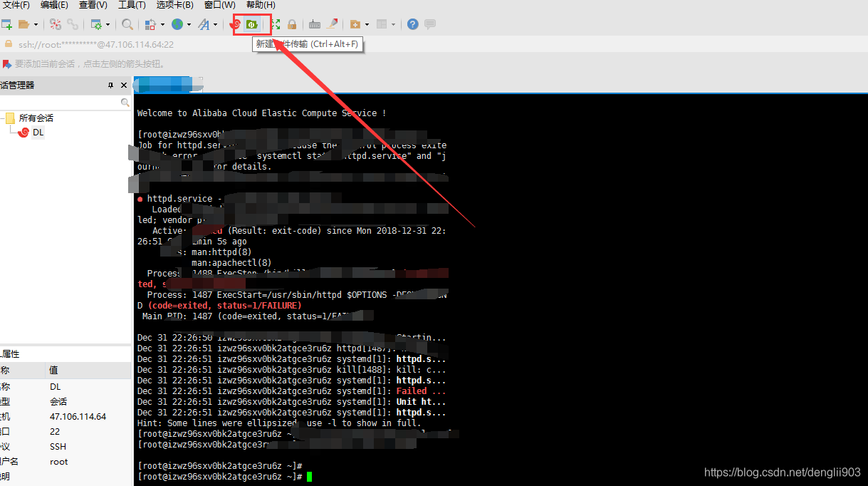Expand the color scheme dropdown arrow
Viewport: 868px width, 486px height.
point(162,24)
